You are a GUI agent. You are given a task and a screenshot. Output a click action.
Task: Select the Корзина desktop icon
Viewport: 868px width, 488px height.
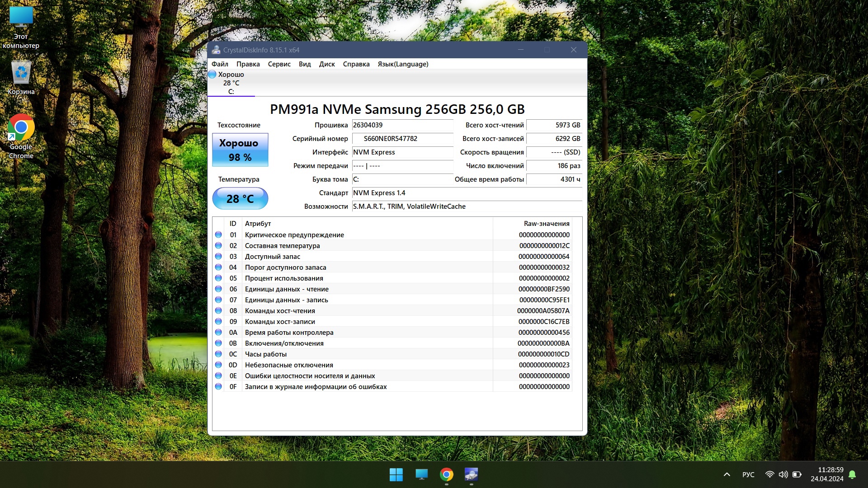pyautogui.click(x=21, y=78)
